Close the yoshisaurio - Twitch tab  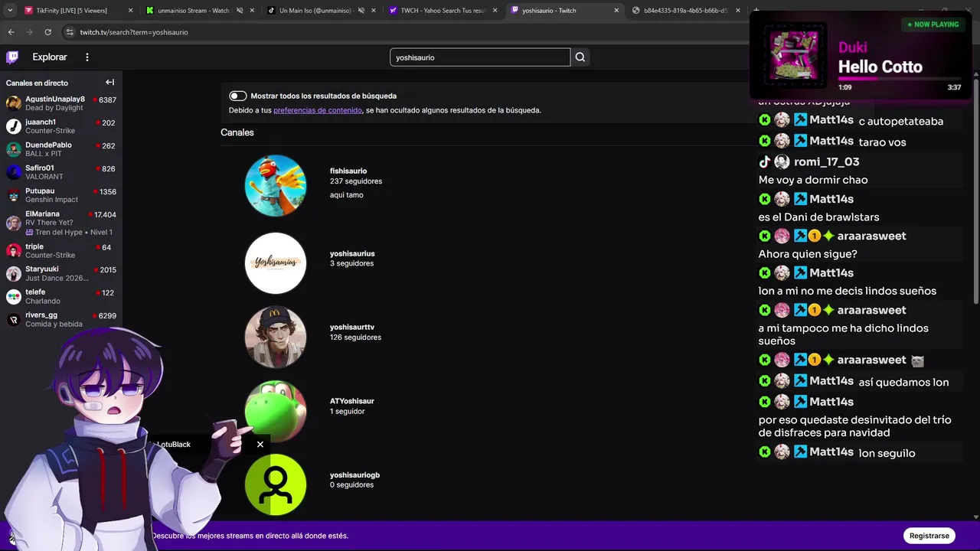click(616, 11)
